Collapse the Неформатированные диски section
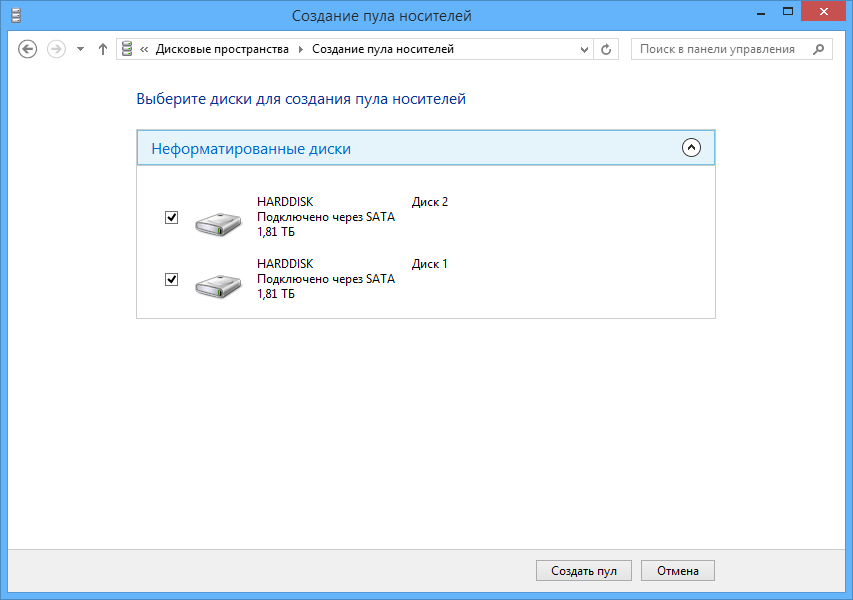Image resolution: width=853 pixels, height=600 pixels. click(689, 147)
